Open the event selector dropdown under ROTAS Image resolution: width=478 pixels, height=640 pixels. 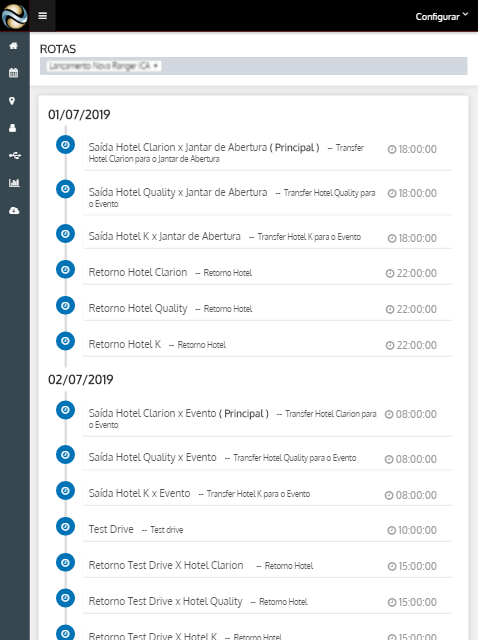coord(104,66)
